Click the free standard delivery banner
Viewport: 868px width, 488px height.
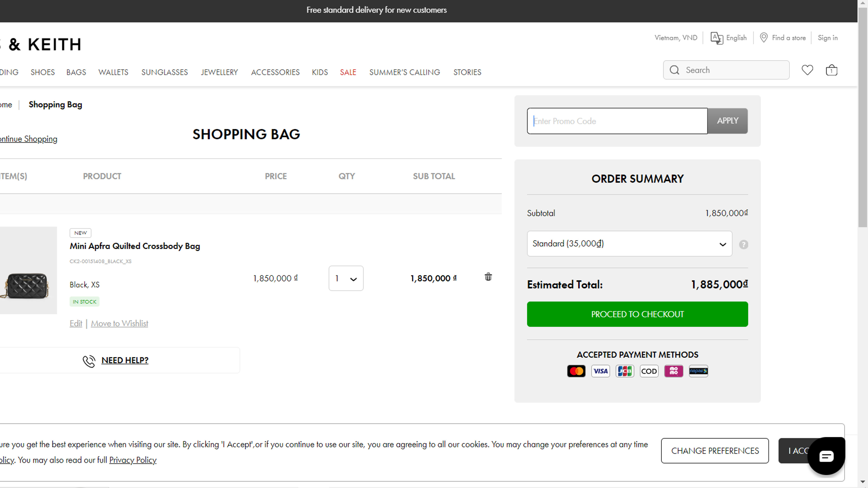376,10
